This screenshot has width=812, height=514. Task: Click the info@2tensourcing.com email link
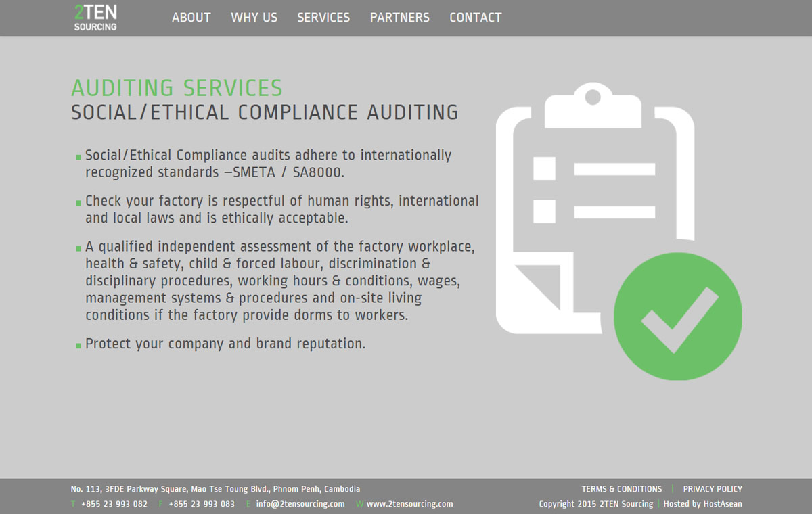pyautogui.click(x=300, y=504)
